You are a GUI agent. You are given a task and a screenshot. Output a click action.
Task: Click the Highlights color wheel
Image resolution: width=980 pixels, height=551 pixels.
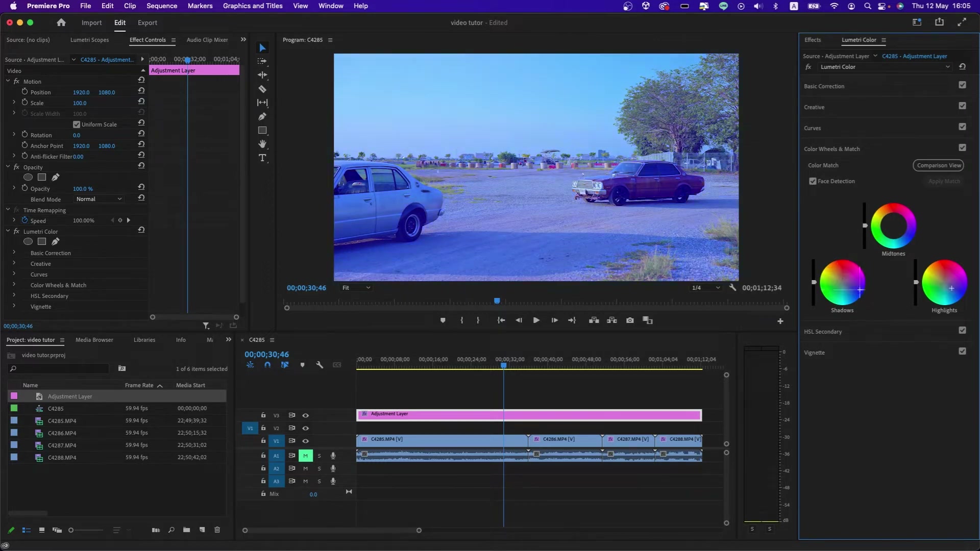(x=944, y=283)
